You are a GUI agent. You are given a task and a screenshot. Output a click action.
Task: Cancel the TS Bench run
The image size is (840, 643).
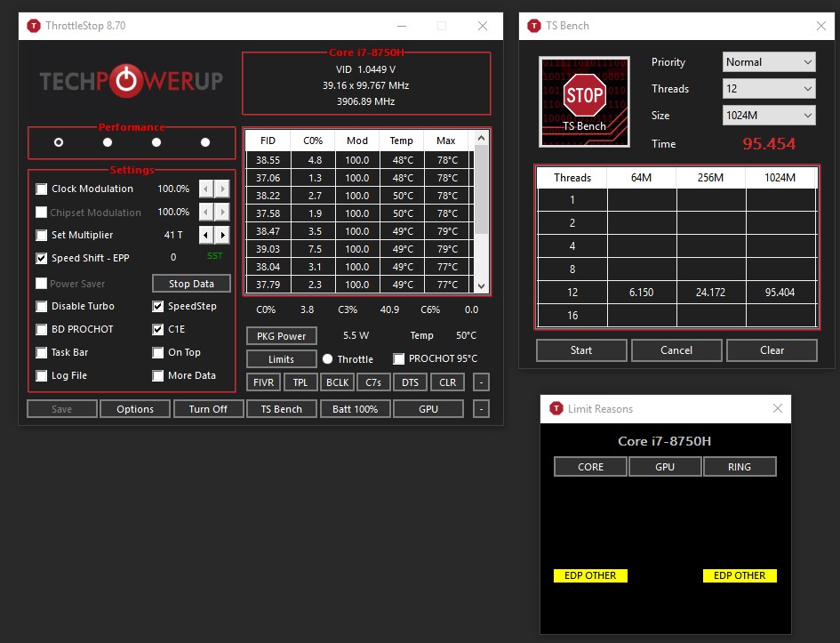point(676,350)
